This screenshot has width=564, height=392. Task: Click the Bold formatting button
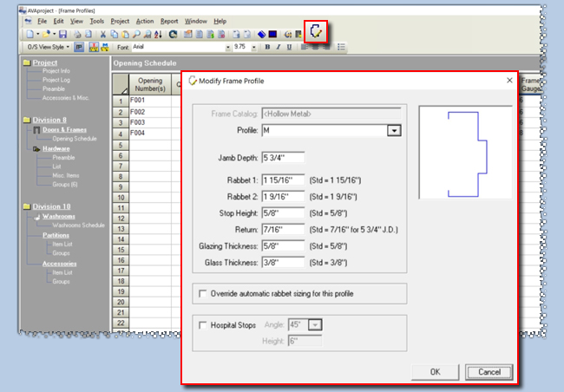pyautogui.click(x=267, y=47)
